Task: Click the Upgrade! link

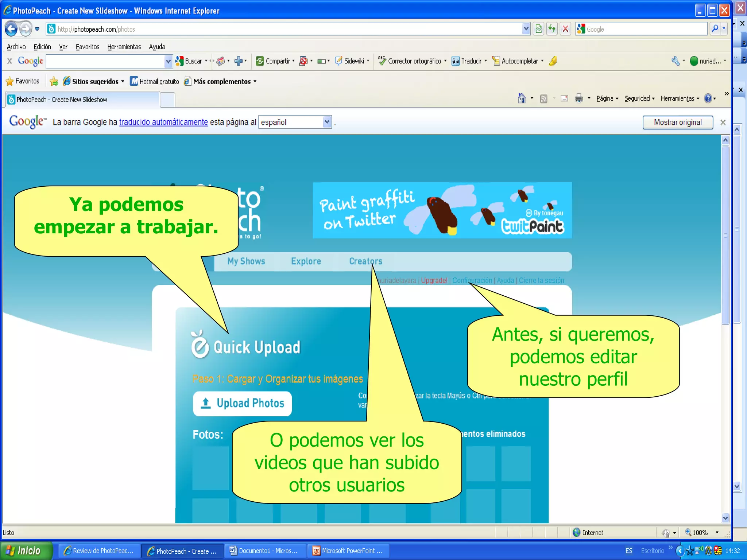Action: click(x=434, y=280)
